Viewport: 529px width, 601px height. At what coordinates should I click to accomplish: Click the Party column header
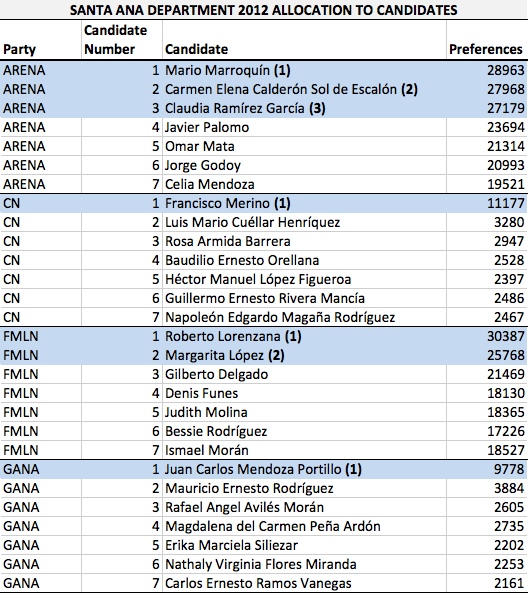(x=20, y=49)
